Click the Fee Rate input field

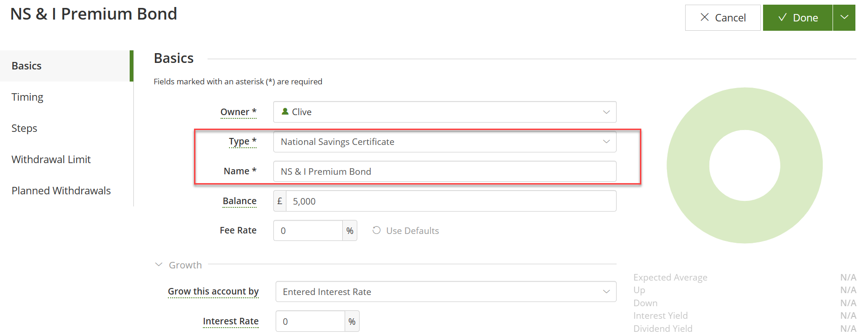pyautogui.click(x=308, y=231)
